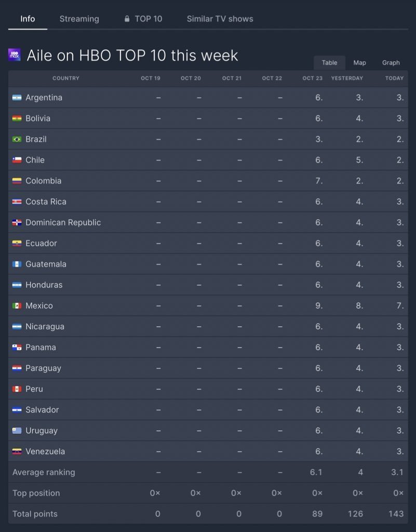Open the Similar TV shows tab

pyautogui.click(x=220, y=19)
